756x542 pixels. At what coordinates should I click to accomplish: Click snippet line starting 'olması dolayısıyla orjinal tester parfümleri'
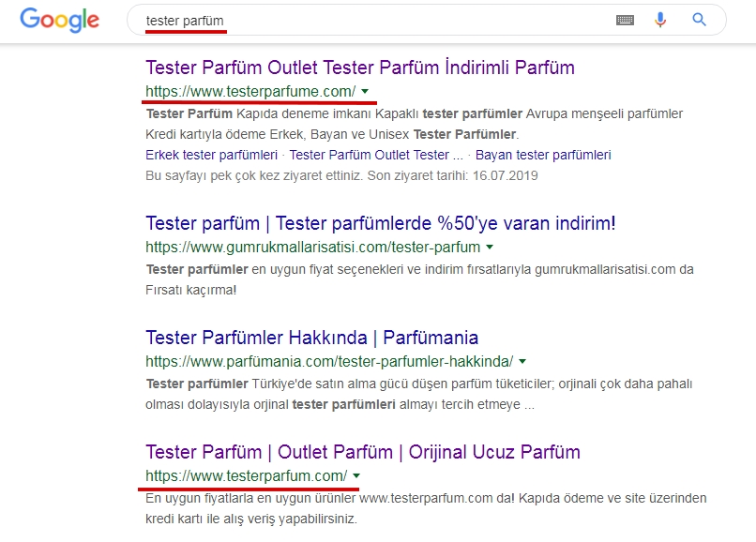340,404
